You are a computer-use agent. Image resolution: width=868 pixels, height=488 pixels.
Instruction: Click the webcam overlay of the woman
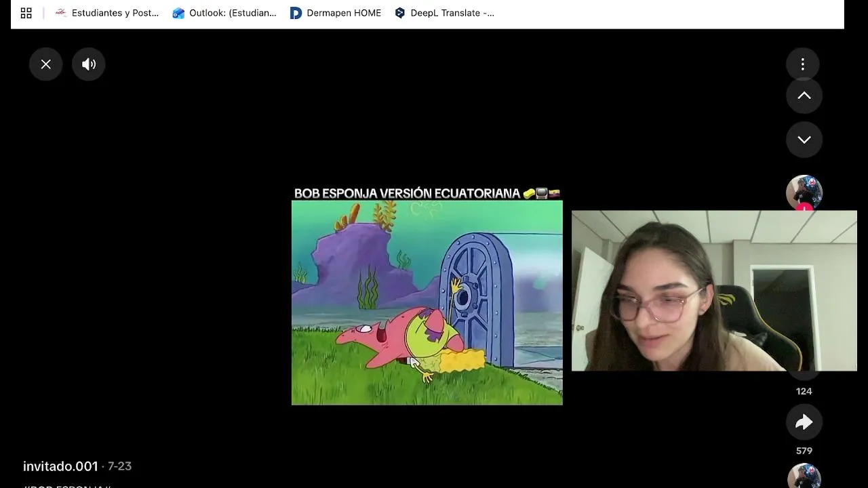tap(714, 291)
